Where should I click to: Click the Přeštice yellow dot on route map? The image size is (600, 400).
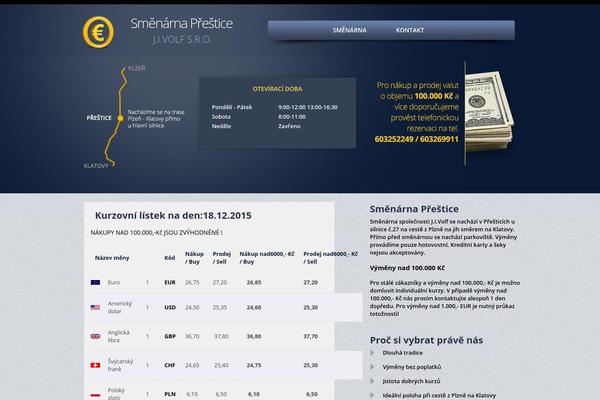pyautogui.click(x=120, y=118)
